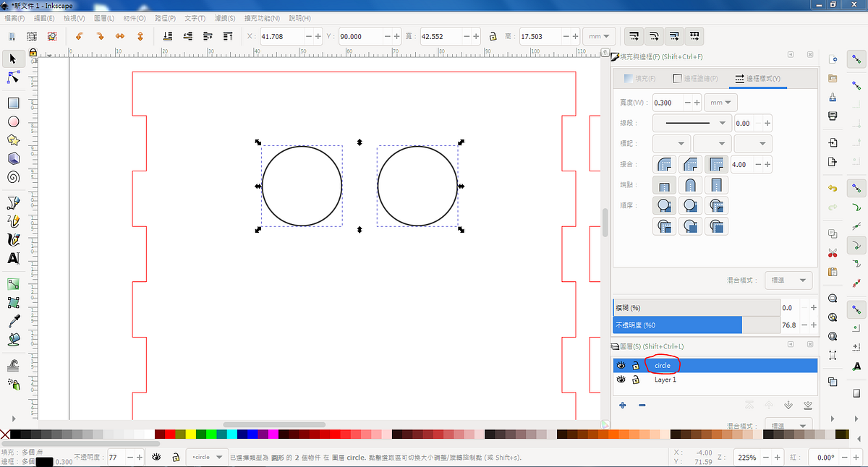Switch to 填充(F) fill tab
Image resolution: width=868 pixels, height=467 pixels.
pos(640,78)
